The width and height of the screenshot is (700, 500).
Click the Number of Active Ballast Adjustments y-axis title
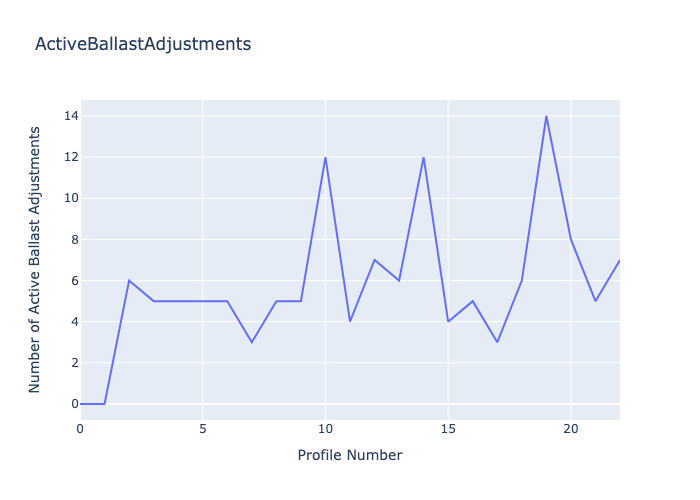pos(35,259)
